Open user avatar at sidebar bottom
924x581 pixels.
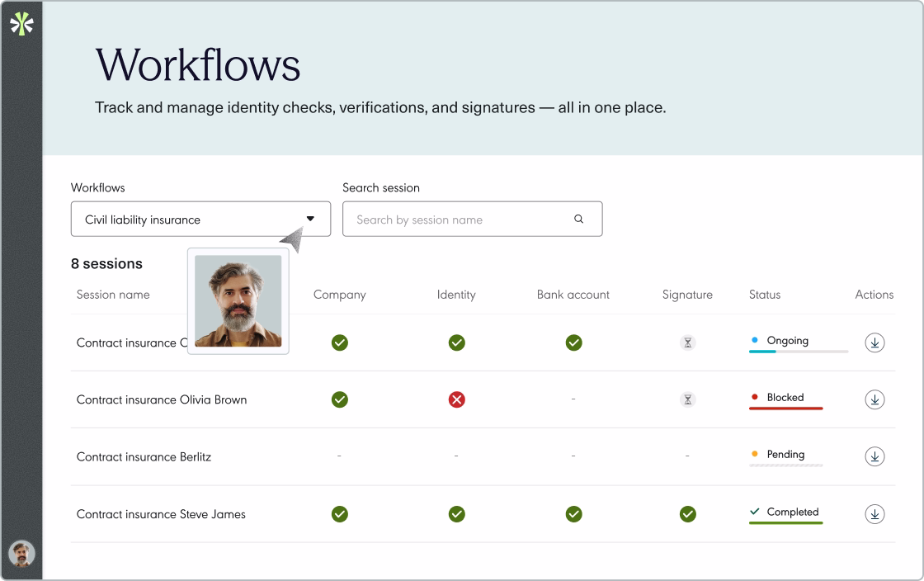(21, 554)
